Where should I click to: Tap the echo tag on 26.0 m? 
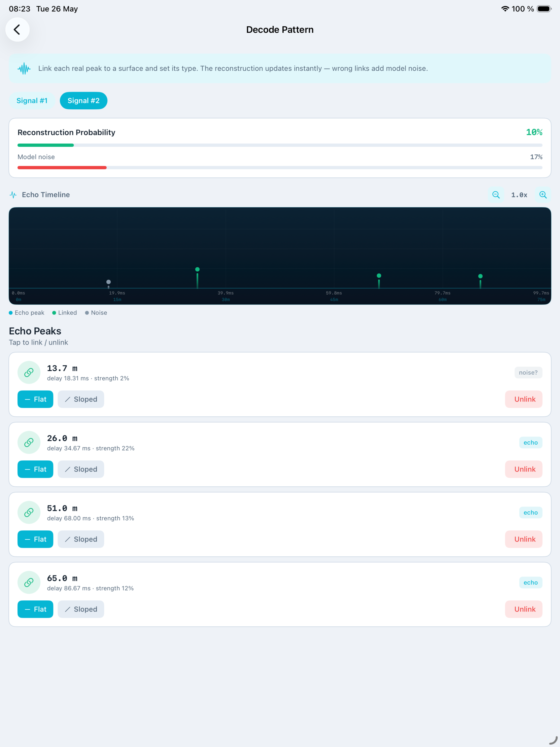pyautogui.click(x=531, y=442)
